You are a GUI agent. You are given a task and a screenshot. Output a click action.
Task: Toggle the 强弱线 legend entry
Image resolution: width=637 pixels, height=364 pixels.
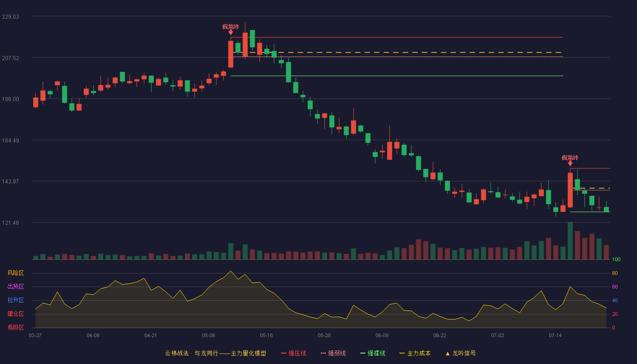point(333,353)
